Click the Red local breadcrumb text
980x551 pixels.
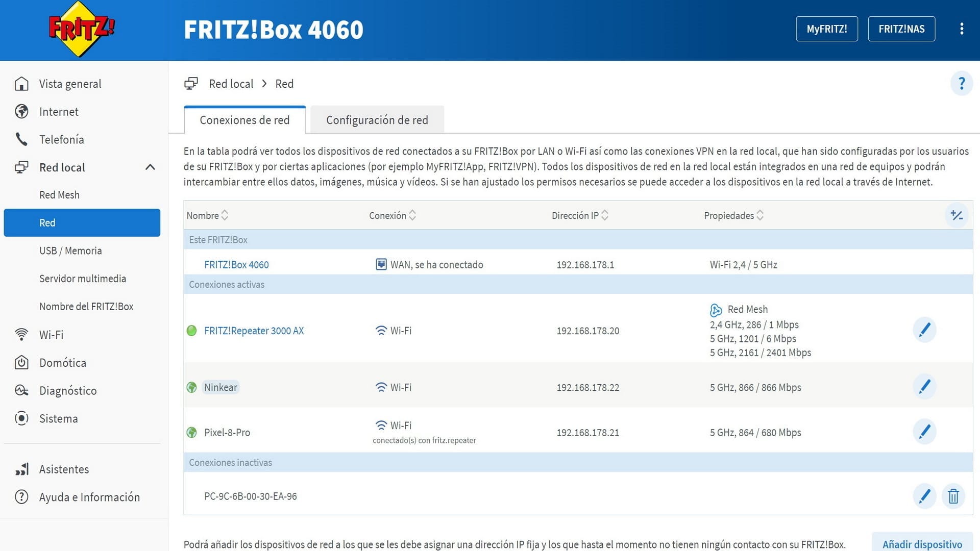tap(231, 84)
